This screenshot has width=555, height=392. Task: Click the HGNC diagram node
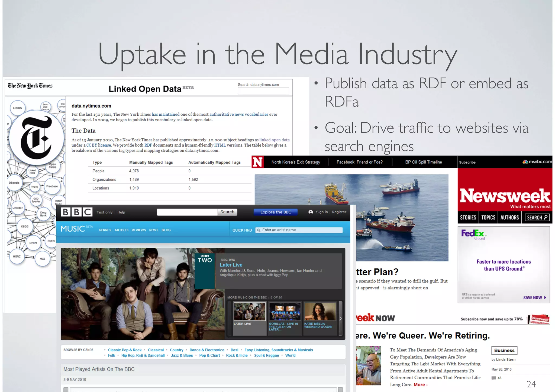tap(17, 256)
